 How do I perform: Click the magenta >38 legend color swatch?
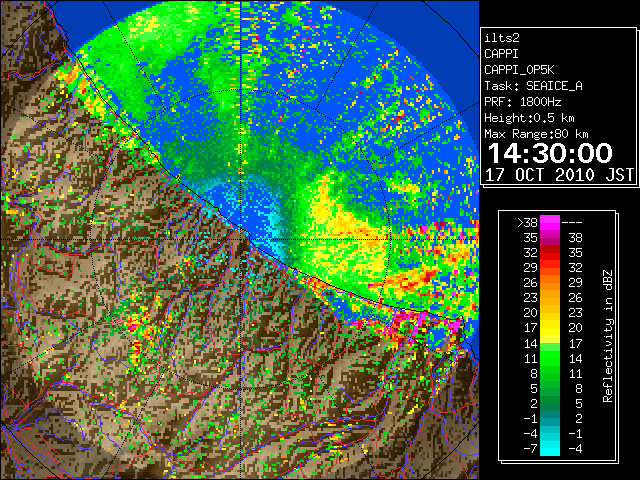coord(550,222)
